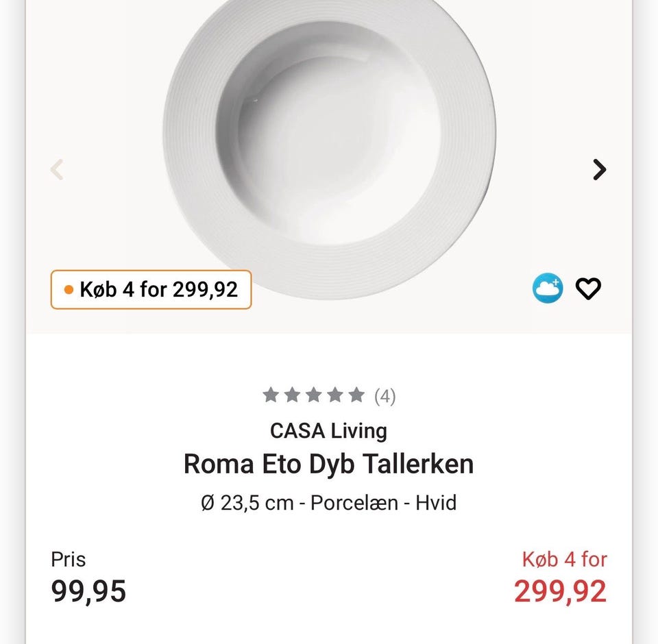Click the Pris label
Image resolution: width=658 pixels, height=644 pixels.
click(69, 559)
